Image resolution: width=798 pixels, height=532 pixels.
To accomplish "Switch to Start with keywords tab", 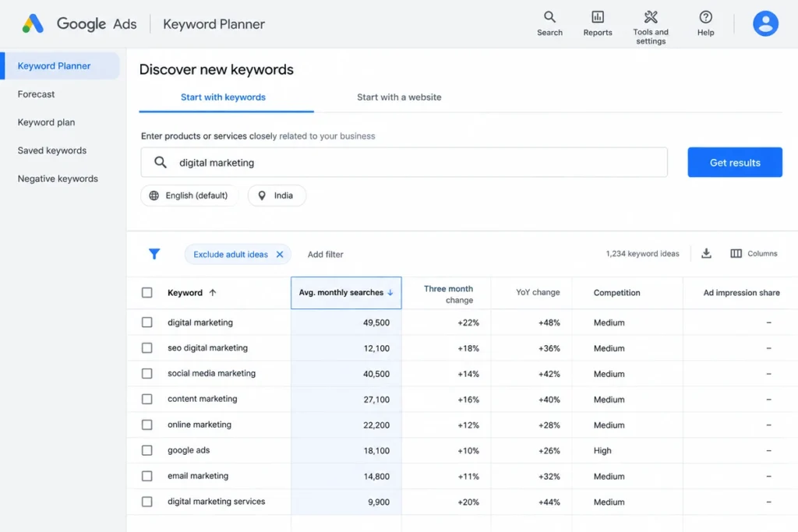I will pos(223,97).
